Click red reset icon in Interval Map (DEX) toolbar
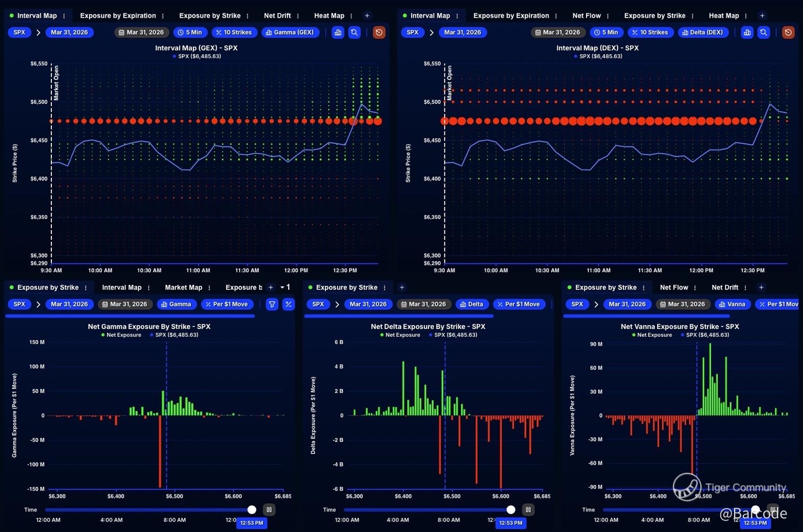The image size is (803, 532). 788,32
